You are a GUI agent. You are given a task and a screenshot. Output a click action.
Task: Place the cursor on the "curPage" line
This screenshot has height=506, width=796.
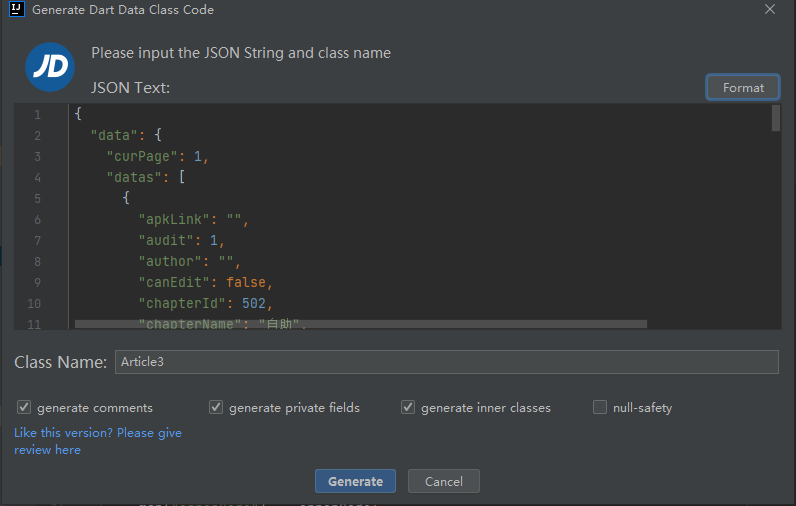click(x=150, y=157)
